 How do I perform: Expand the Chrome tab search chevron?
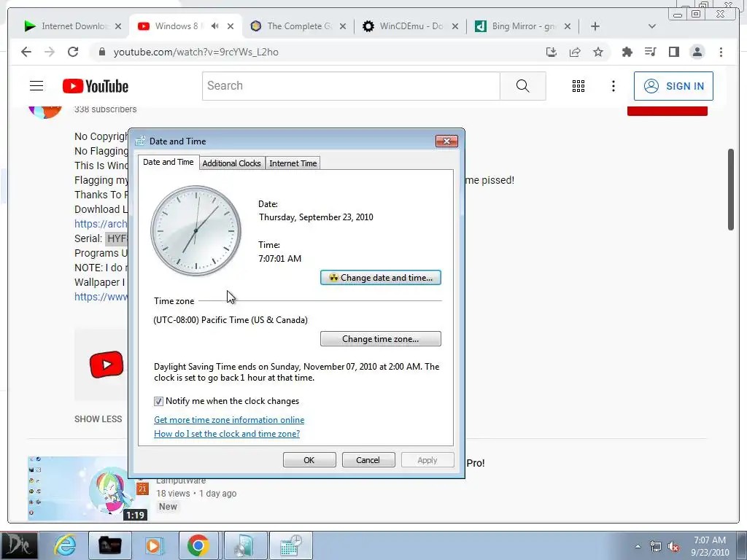[x=652, y=26]
